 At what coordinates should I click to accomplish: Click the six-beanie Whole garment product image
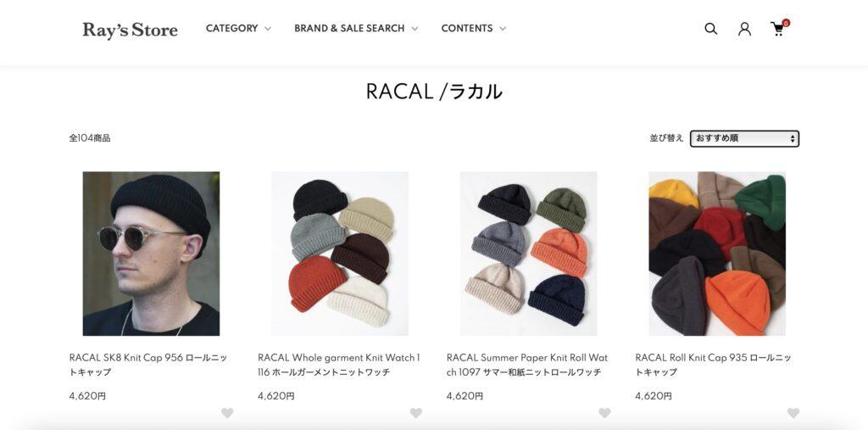point(340,254)
